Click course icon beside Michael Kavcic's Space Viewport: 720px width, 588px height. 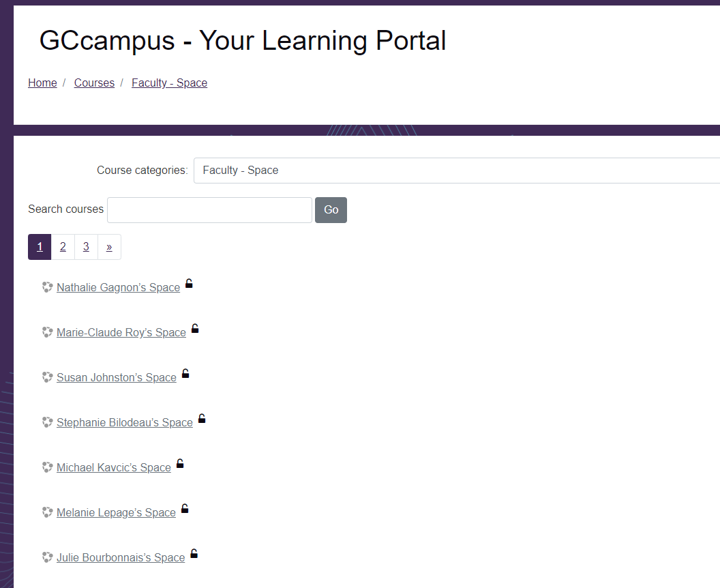47,467
